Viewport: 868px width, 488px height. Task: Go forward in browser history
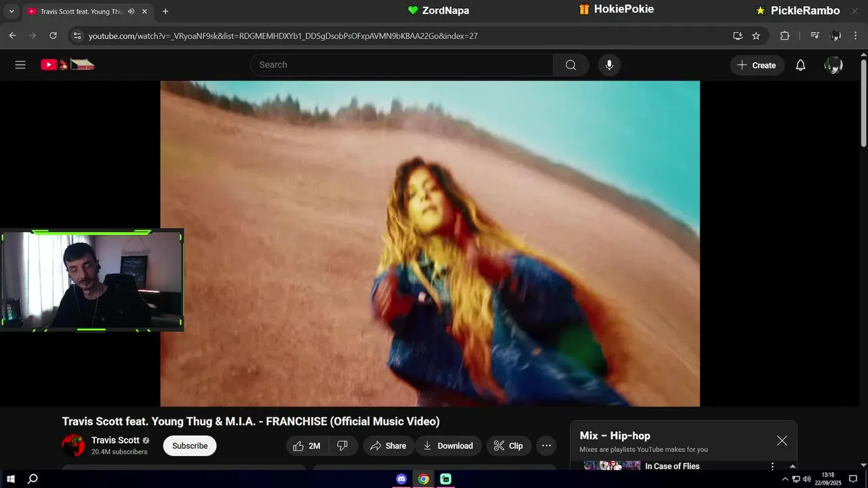pos(33,36)
